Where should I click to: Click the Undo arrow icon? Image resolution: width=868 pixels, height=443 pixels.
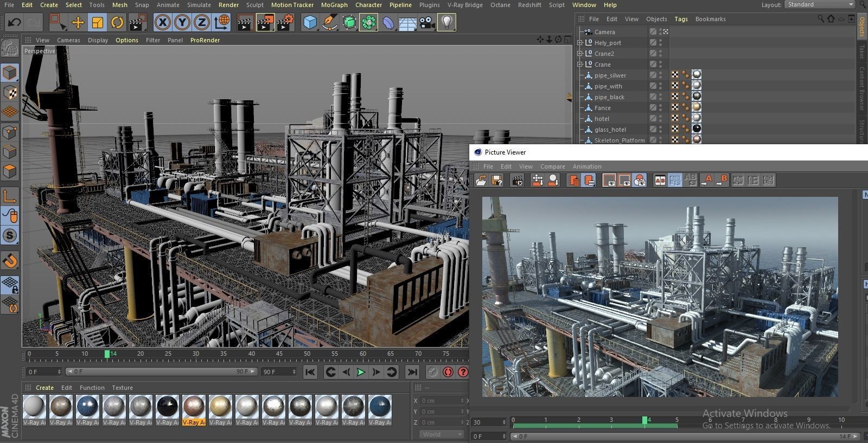pos(15,23)
